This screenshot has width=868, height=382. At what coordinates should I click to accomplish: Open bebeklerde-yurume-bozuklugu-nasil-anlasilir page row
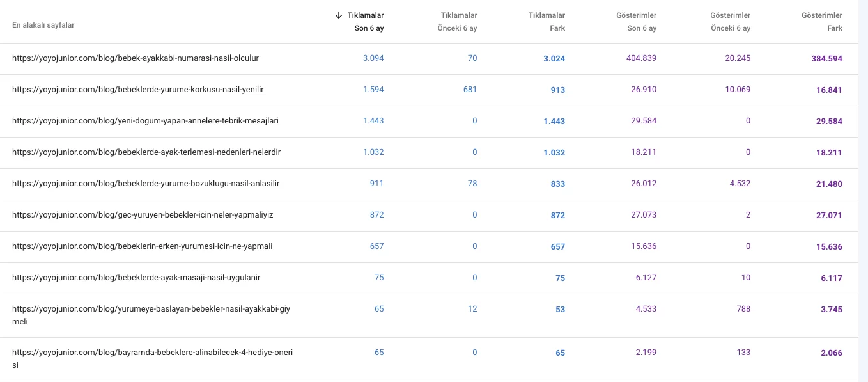146,184
